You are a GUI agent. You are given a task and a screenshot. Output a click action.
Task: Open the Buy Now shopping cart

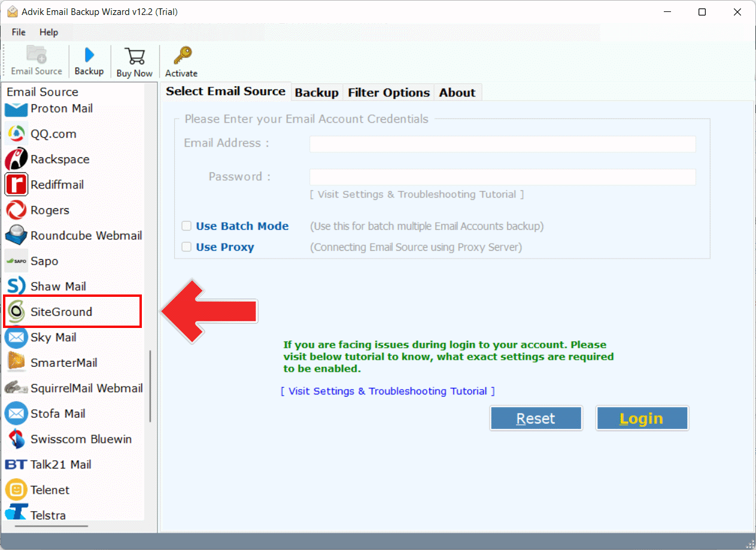tap(134, 60)
